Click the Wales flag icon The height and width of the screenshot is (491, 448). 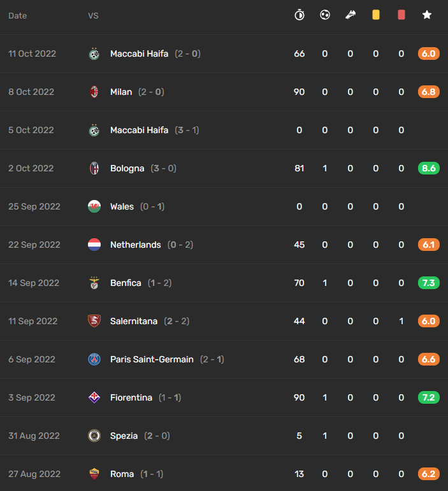94,206
